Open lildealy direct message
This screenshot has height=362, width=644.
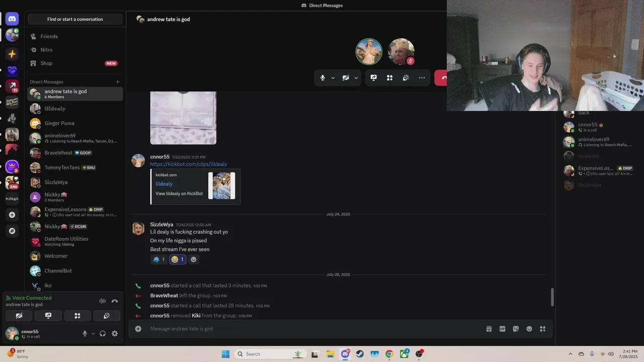(x=75, y=109)
